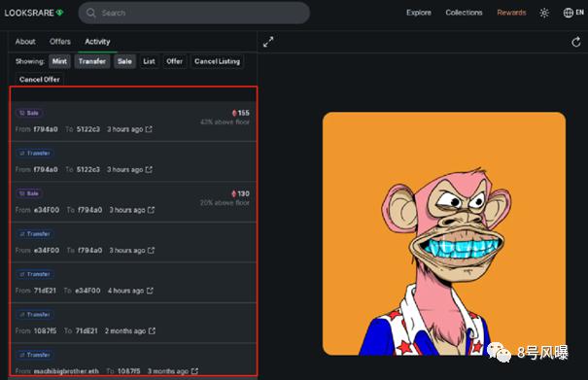
Task: Open the Collections page
Action: point(464,13)
